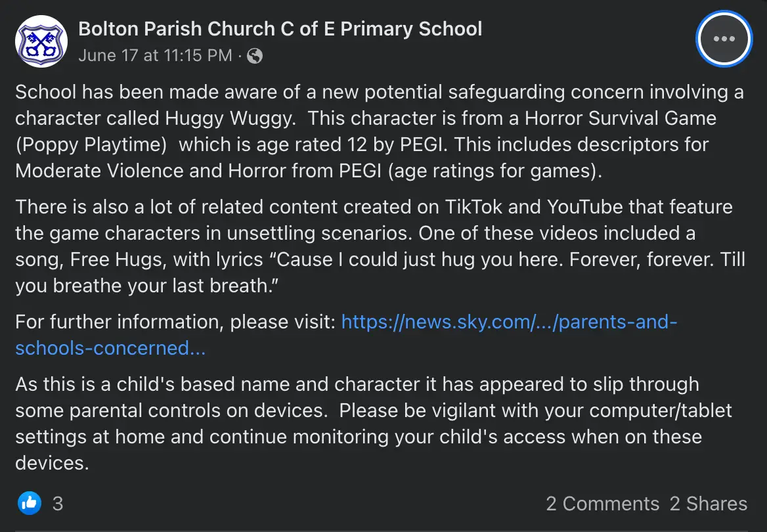
Task: Click the globe public audience icon
Action: pos(255,56)
